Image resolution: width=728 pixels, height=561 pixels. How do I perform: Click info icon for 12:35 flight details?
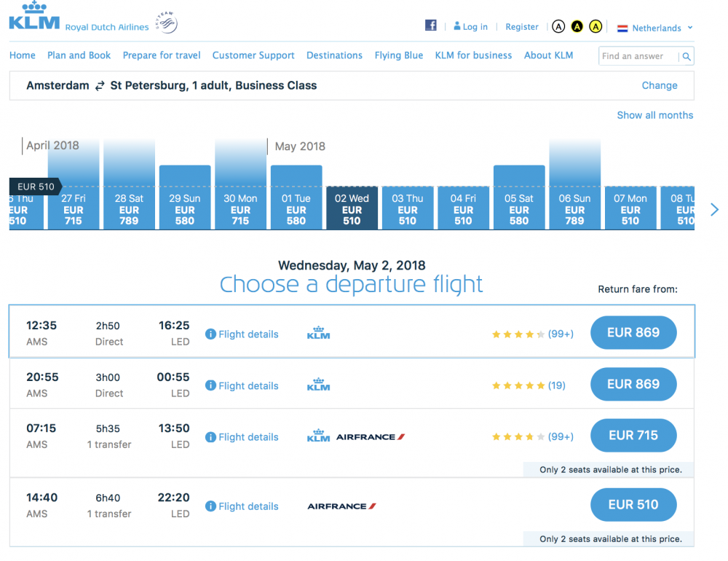click(x=210, y=334)
